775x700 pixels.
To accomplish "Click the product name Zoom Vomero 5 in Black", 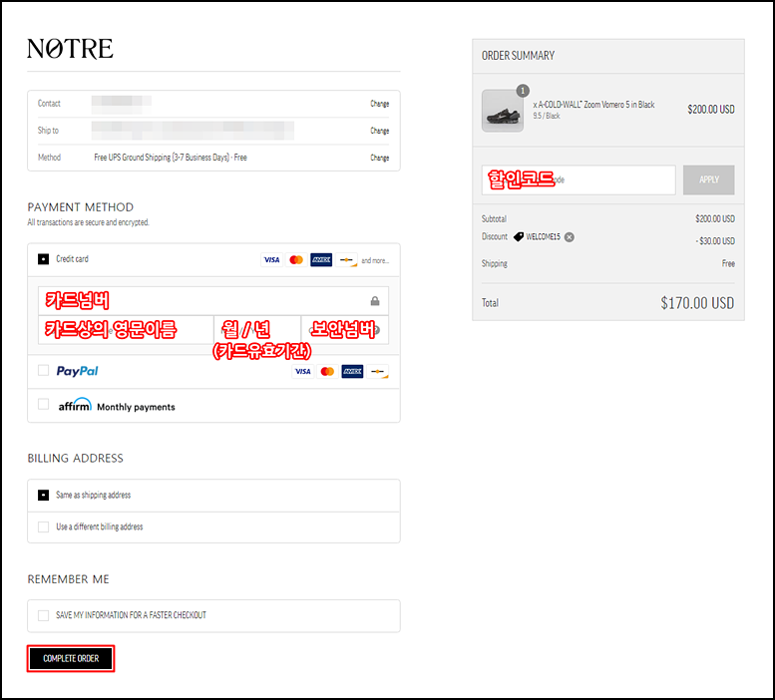I will 593,105.
